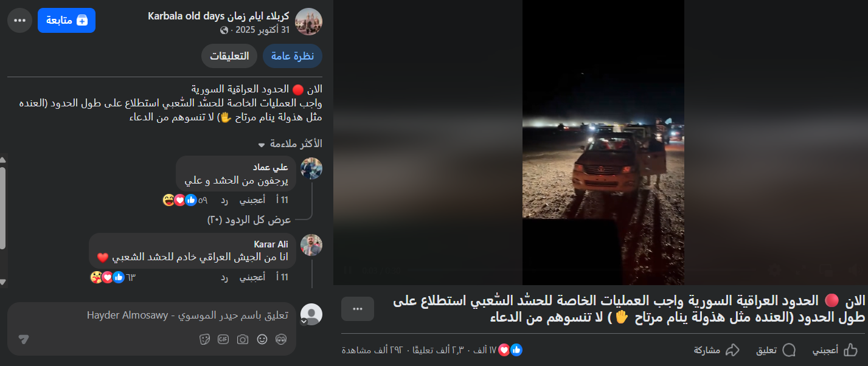This screenshot has width=868, height=366.
Task: Open the sticker picker icon
Action: [204, 339]
